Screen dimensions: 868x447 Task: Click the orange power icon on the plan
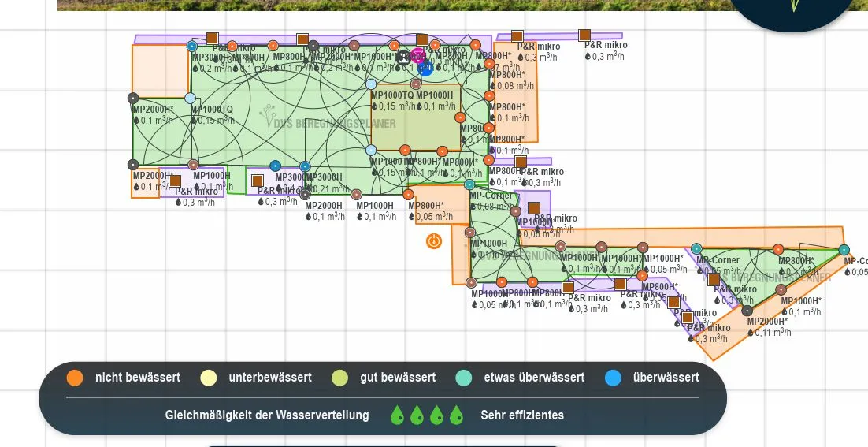(x=434, y=241)
